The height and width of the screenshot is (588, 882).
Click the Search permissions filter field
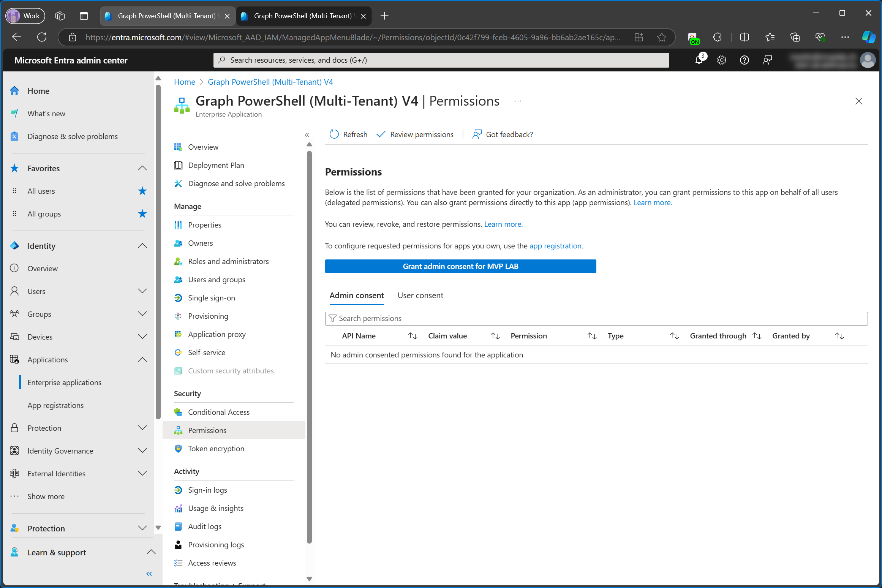[596, 318]
